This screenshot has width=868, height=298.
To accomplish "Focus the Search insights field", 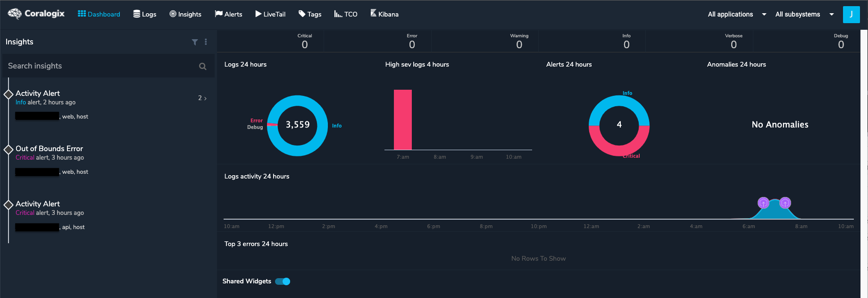I will pos(108,66).
